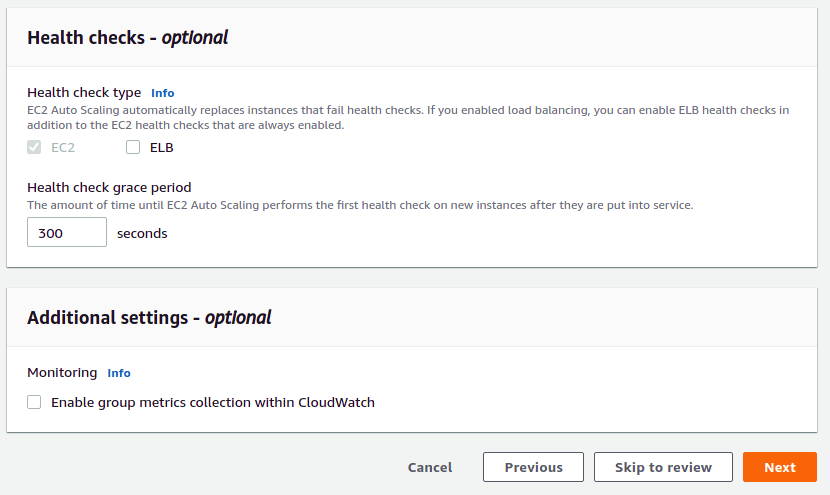Click the 'Additional settings - optional' heading

149,318
